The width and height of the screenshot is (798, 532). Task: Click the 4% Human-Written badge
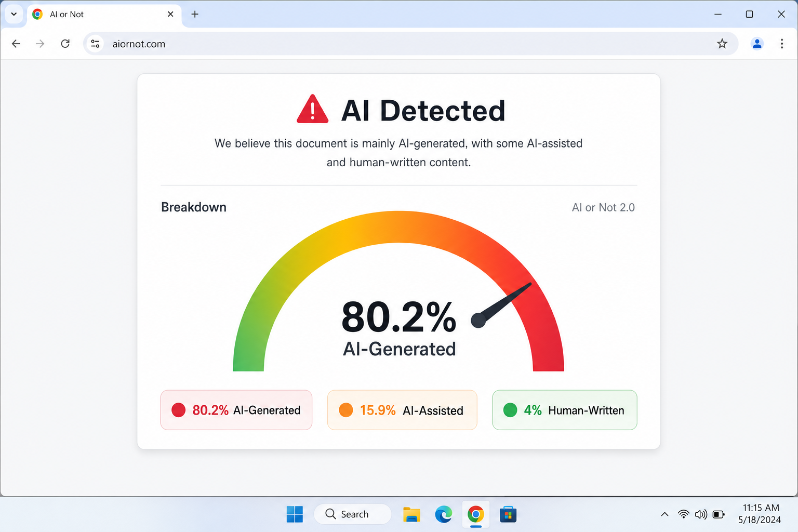pyautogui.click(x=564, y=410)
